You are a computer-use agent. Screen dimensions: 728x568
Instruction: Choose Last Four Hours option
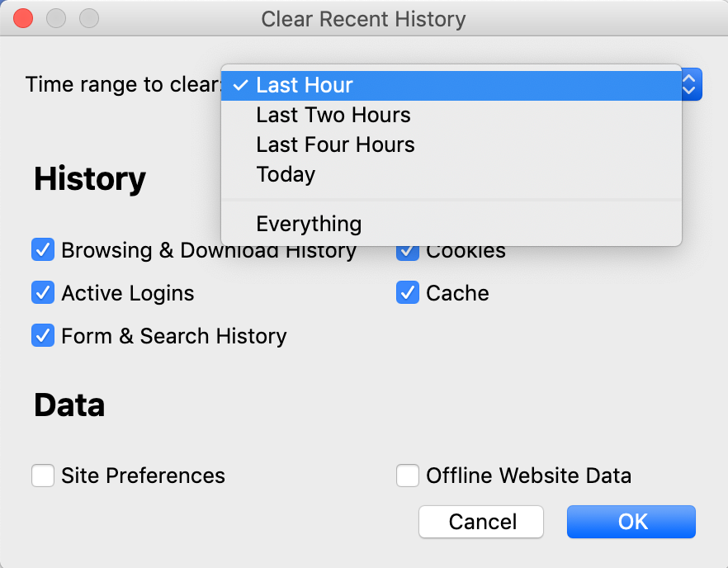point(451,145)
